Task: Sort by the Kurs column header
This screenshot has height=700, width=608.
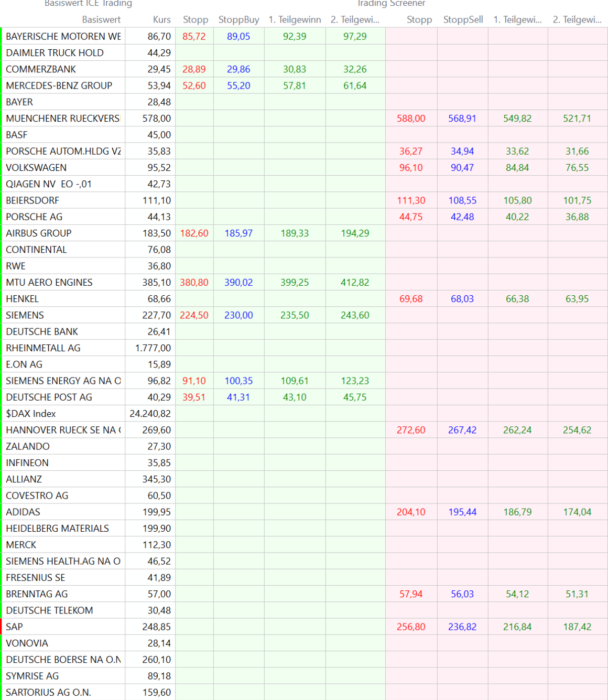Action: coord(161,19)
